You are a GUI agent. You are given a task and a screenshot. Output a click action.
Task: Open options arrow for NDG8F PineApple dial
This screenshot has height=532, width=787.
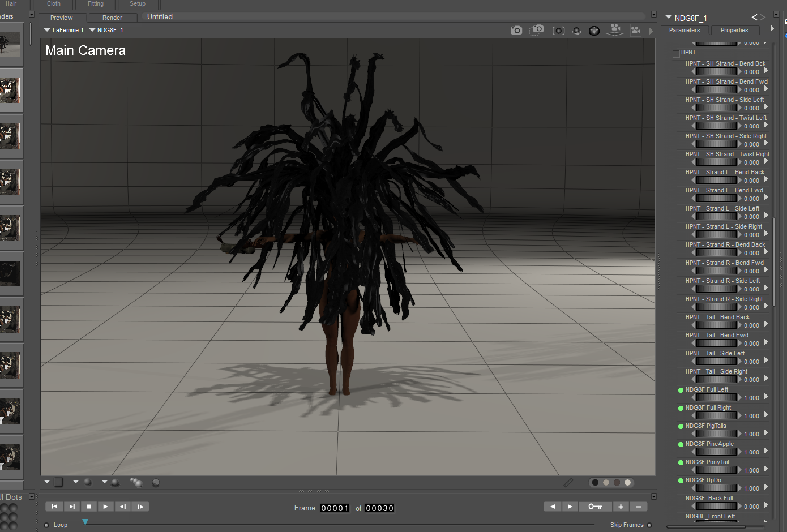point(766,451)
